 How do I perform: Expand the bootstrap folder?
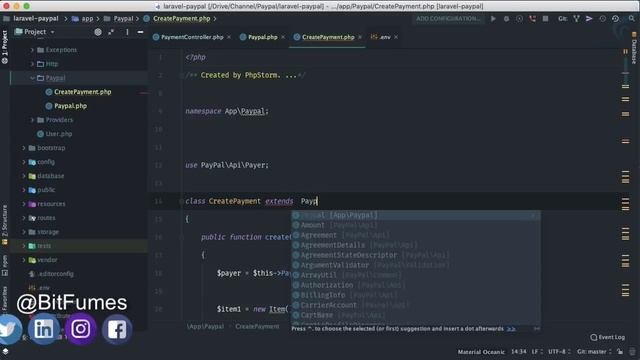tap(24, 148)
